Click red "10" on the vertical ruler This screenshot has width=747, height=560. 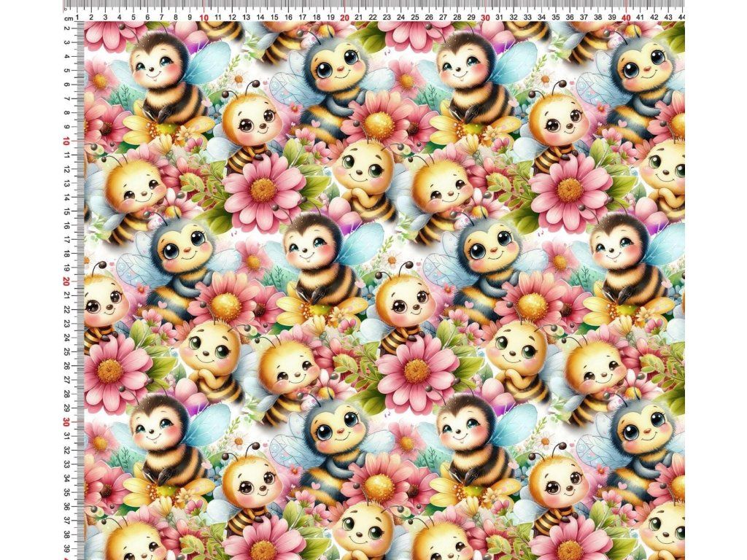point(66,141)
